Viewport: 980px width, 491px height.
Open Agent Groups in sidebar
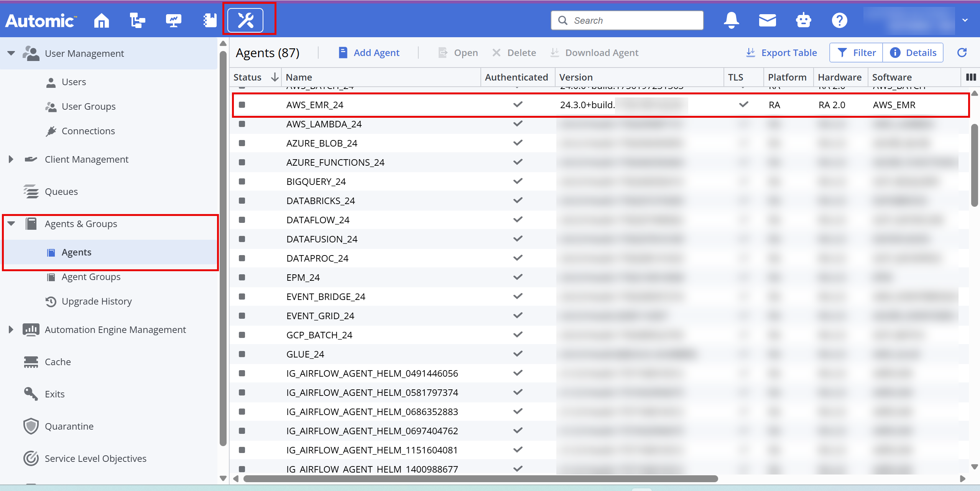coord(91,277)
